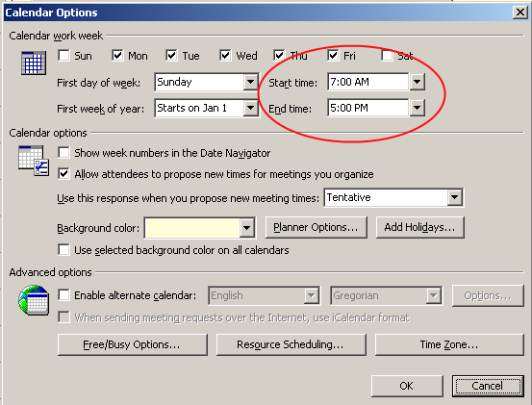532x405 pixels.
Task: Uncheck Allow attendees to propose new times
Action: [x=63, y=174]
